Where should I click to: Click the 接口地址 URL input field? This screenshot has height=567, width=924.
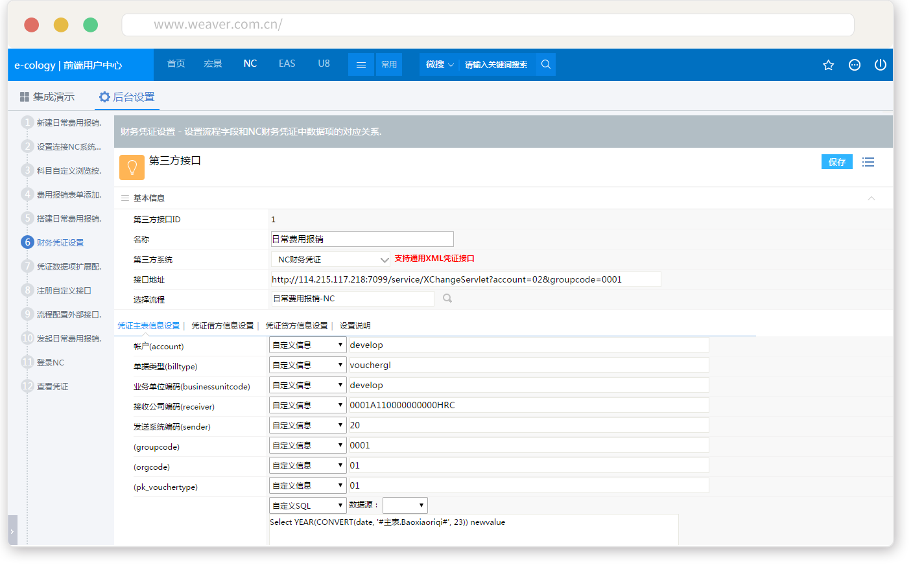point(466,279)
